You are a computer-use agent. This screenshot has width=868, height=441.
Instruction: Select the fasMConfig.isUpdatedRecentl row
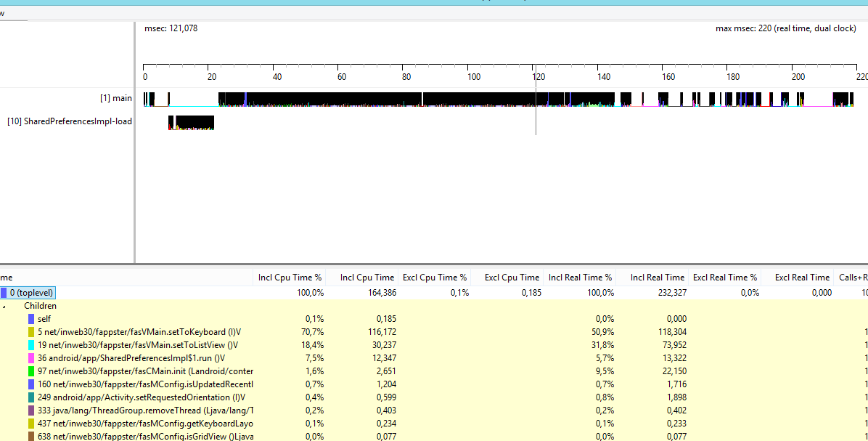point(434,384)
